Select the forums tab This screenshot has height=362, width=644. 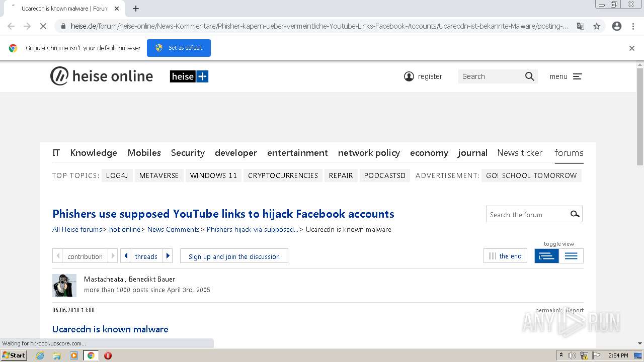[569, 153]
